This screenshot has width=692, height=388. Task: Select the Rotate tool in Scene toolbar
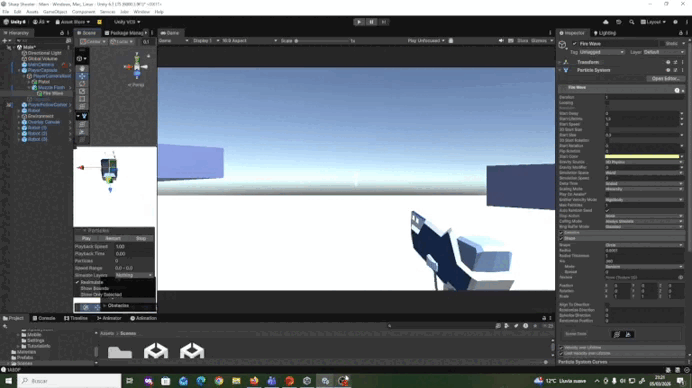(x=82, y=83)
